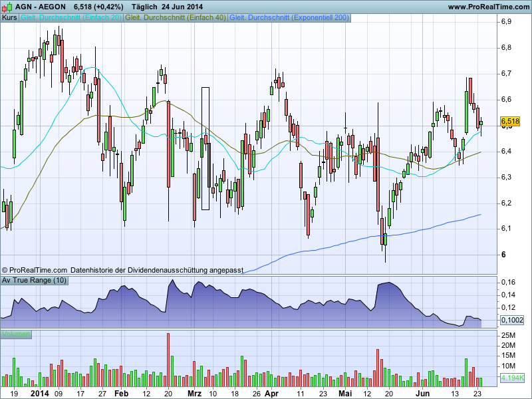Visit the www.ProRealTime.com link
Viewport: 532px width, 399px height.
point(489,7)
